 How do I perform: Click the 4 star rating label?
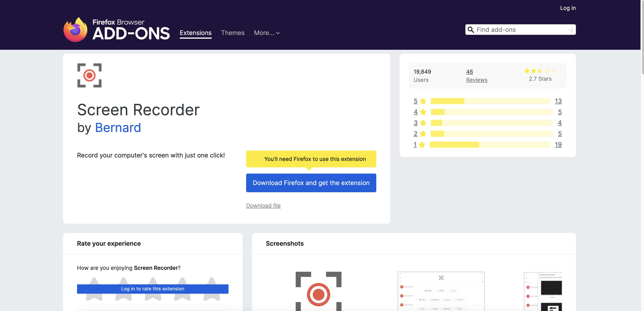pos(416,112)
